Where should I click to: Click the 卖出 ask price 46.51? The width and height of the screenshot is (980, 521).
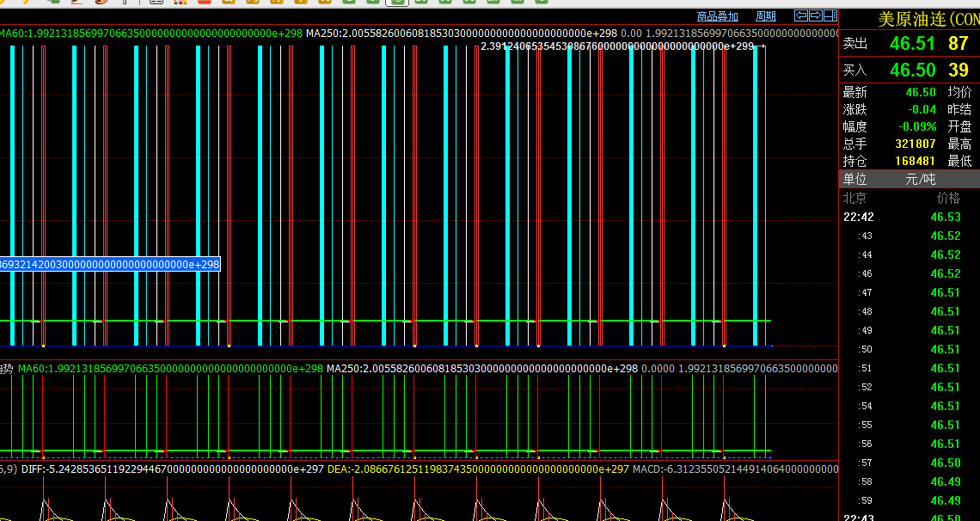912,44
